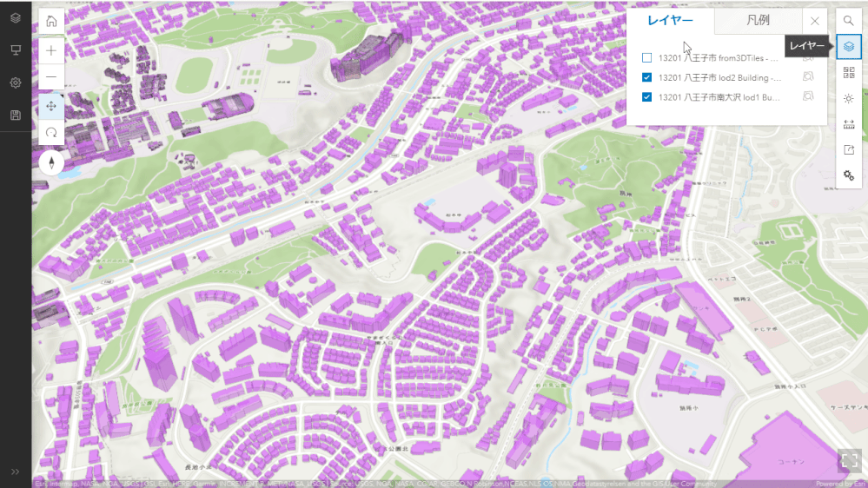Click the 'Powered by Esri' attribution link
868x488 pixels.
[841, 484]
